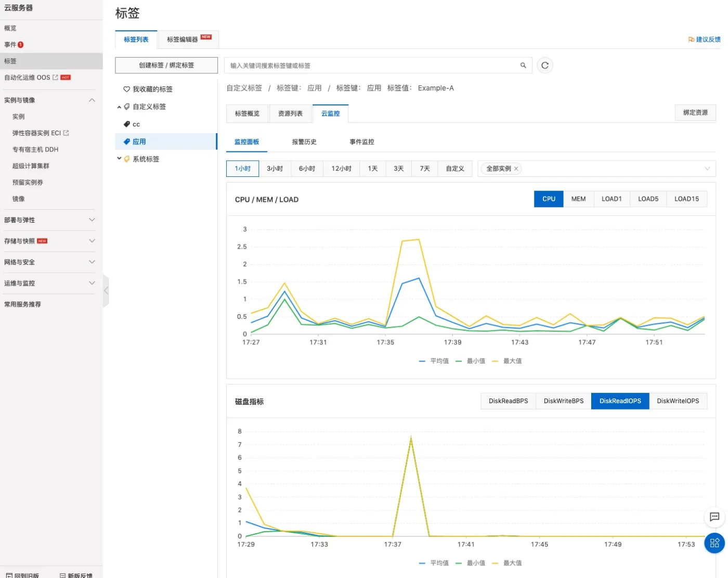Show DiskReadBPS disk metric
Screen dimensions: 728x578
point(508,401)
